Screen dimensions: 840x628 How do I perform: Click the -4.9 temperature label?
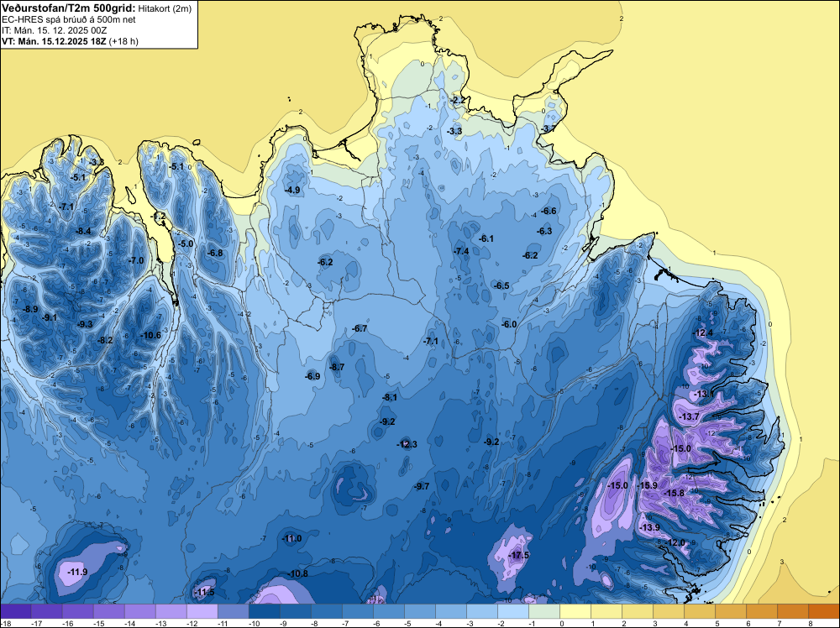coord(292,190)
